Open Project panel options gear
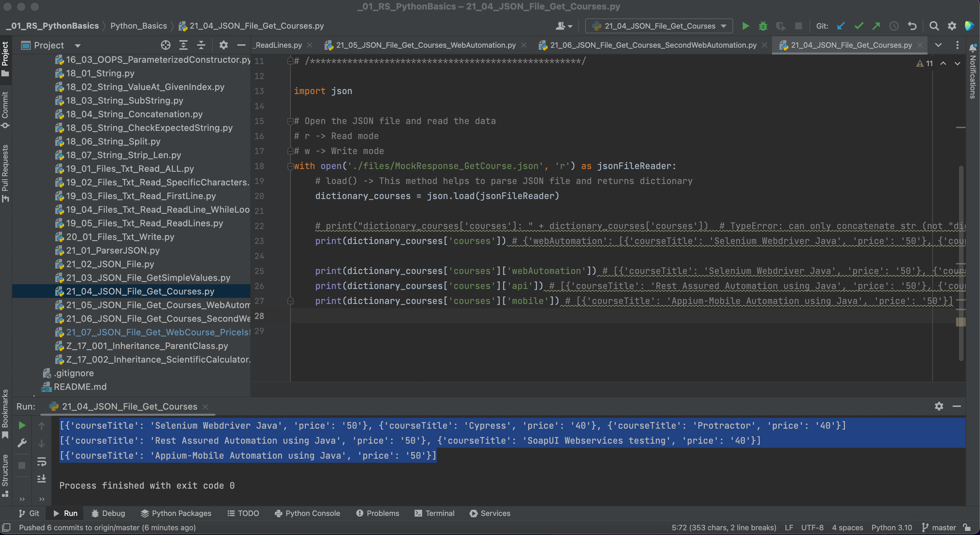This screenshot has width=980, height=535. click(x=223, y=45)
